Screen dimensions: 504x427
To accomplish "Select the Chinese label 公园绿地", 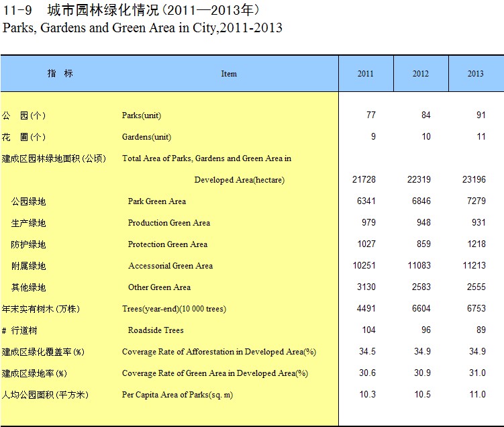I will tap(28, 201).
